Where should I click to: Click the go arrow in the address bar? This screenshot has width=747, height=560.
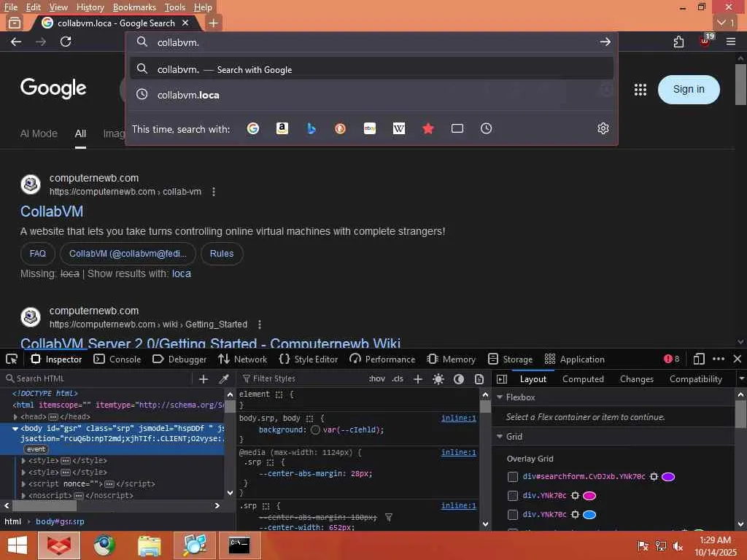[x=605, y=42]
